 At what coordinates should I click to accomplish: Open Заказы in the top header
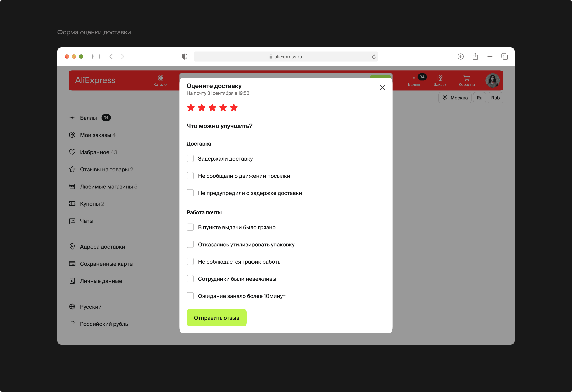(440, 80)
